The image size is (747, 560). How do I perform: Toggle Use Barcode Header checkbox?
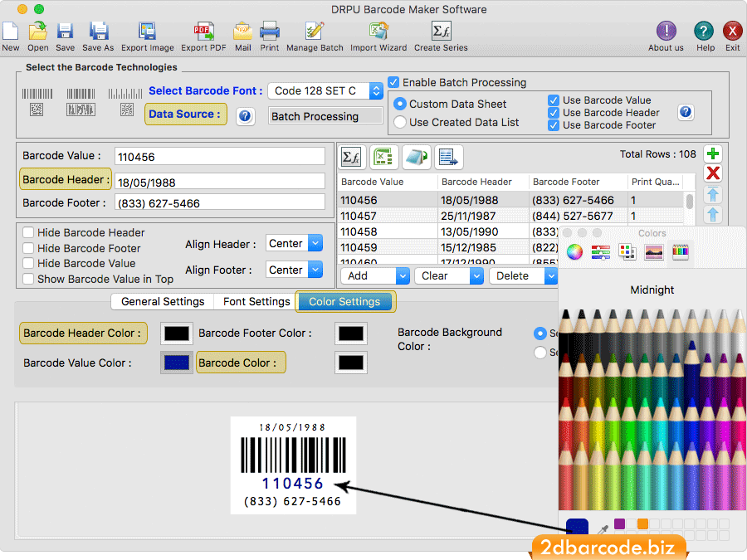point(553,113)
